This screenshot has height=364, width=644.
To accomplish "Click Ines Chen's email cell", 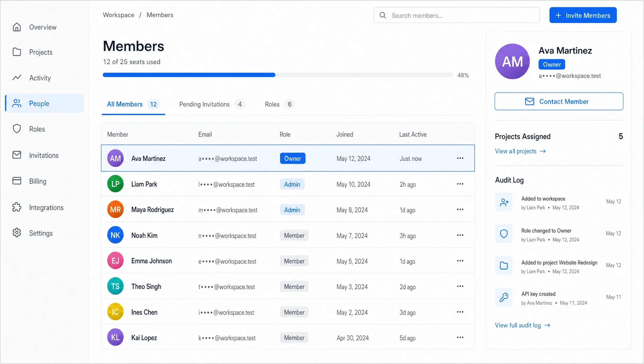I will pyautogui.click(x=226, y=313).
